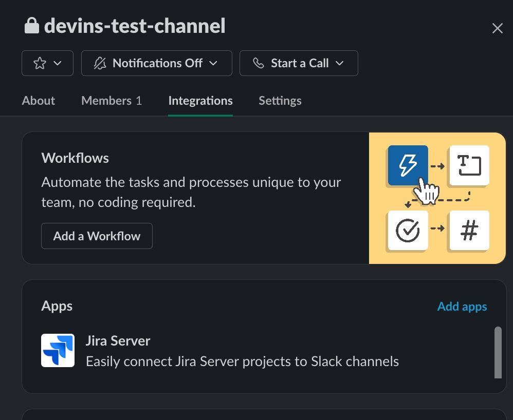513x420 pixels.
Task: Select the Integrations tab
Action: 200,101
